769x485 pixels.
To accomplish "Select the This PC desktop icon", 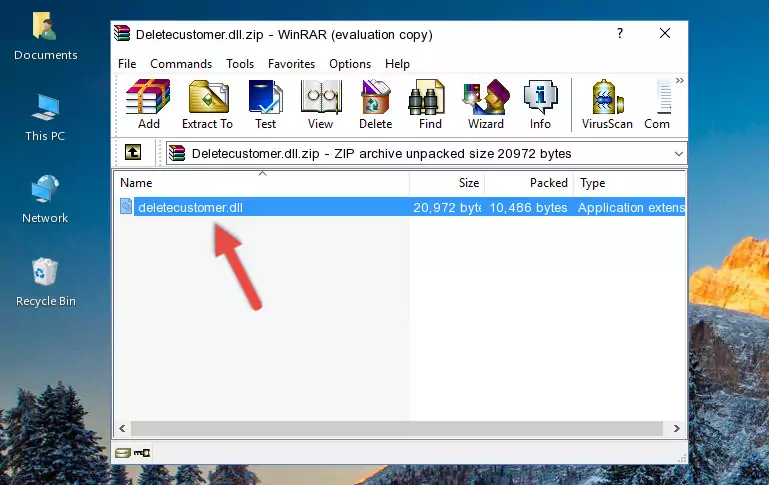I will coord(45,118).
